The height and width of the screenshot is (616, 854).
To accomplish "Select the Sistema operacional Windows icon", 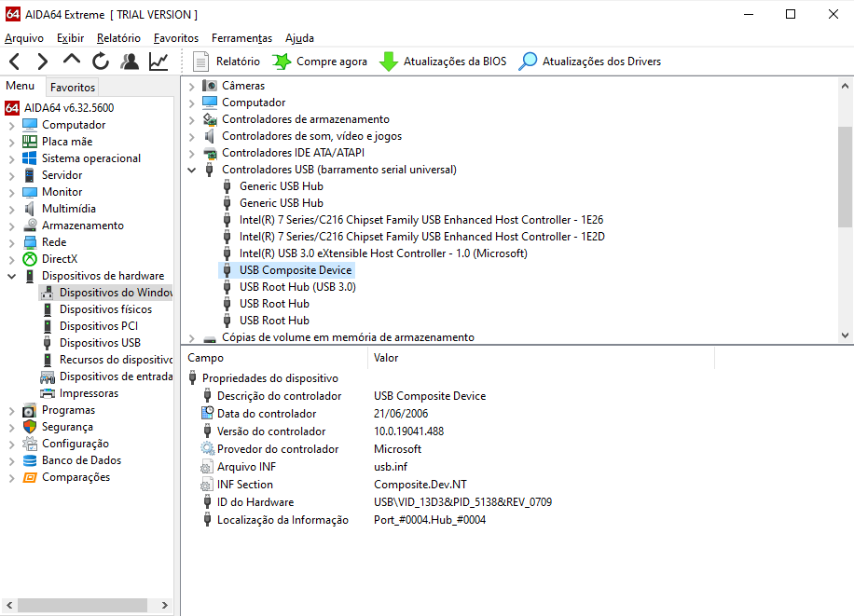I will tap(30, 158).
